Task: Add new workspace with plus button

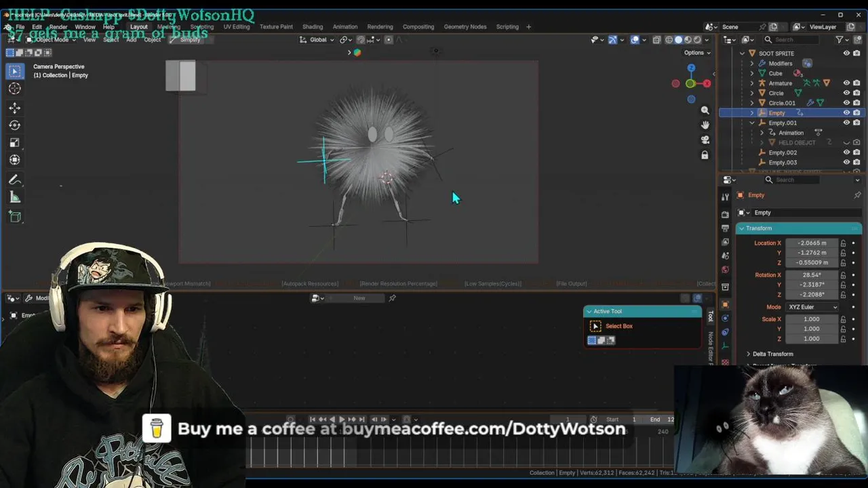Action: 529,27
